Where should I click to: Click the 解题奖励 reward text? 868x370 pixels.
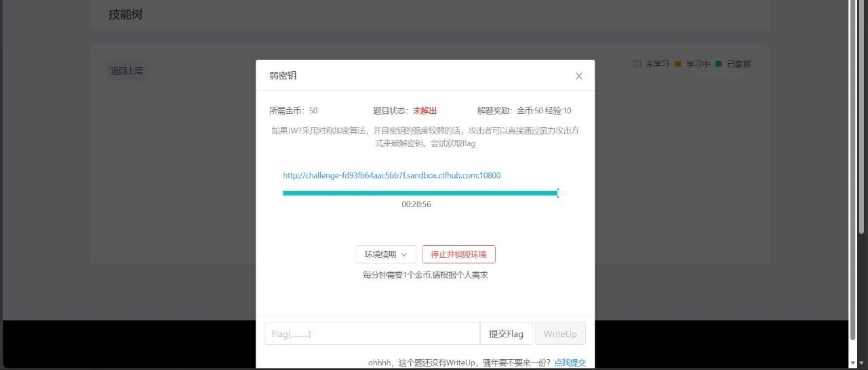pyautogui.click(x=524, y=111)
